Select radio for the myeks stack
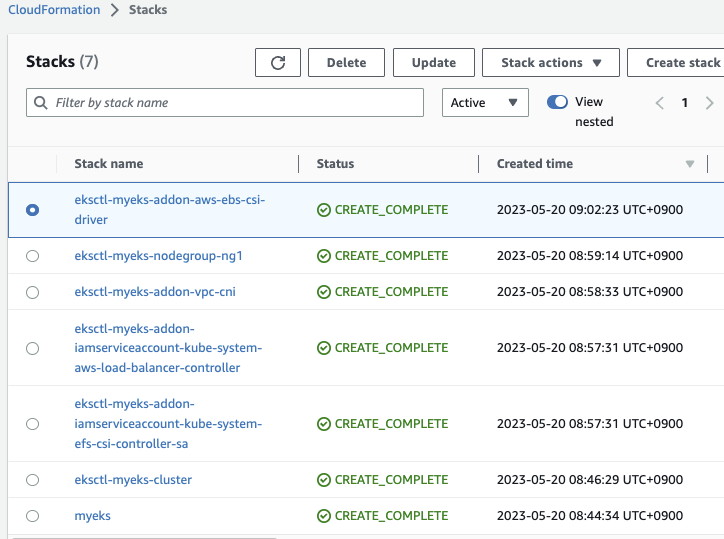The image size is (724, 539). (x=32, y=516)
